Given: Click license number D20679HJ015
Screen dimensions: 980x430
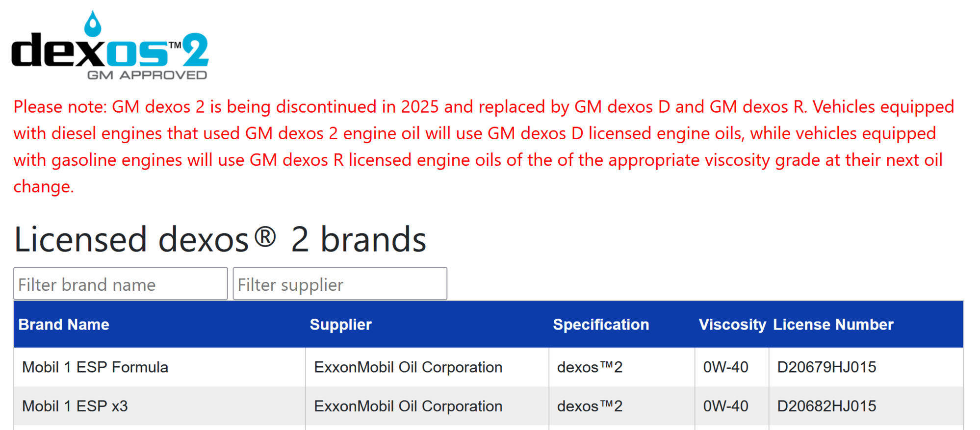Looking at the screenshot, I should pyautogui.click(x=826, y=367).
